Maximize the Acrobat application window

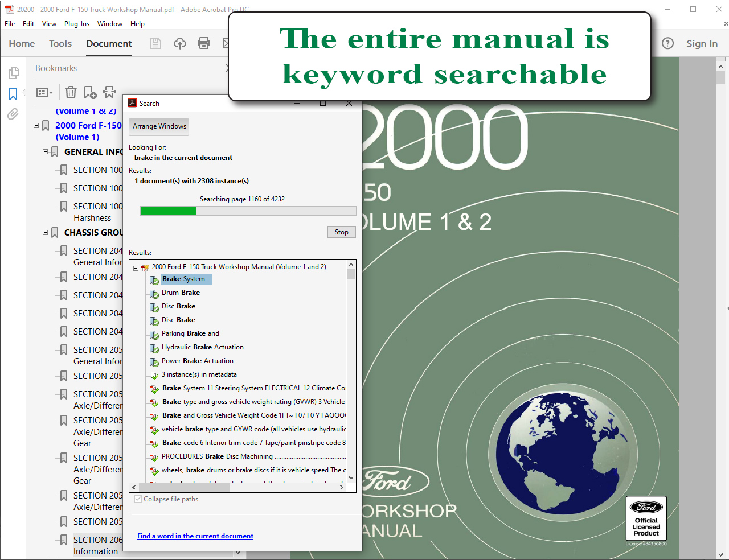coord(693,9)
